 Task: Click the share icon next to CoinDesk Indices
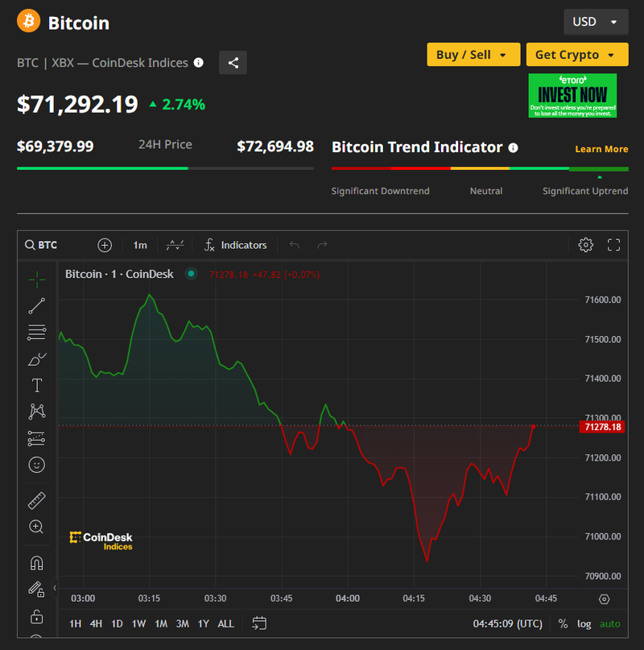(233, 63)
